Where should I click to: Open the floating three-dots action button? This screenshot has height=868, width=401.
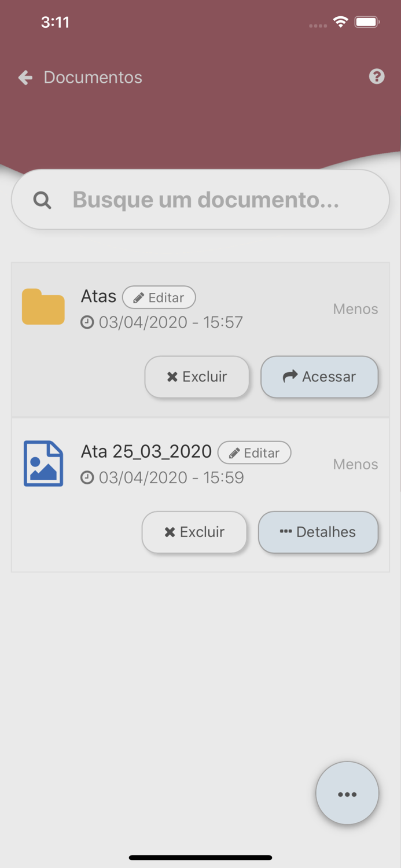coord(347,793)
